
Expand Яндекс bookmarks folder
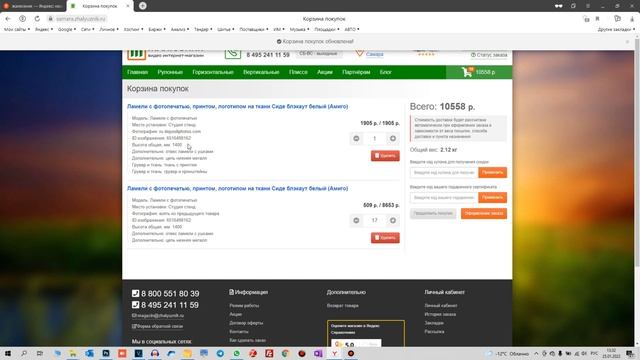pos(44,29)
